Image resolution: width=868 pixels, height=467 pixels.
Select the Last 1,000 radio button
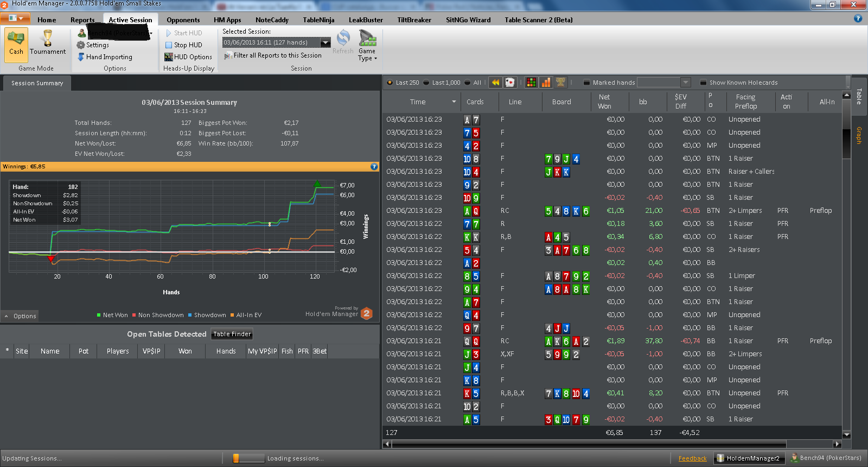click(426, 83)
